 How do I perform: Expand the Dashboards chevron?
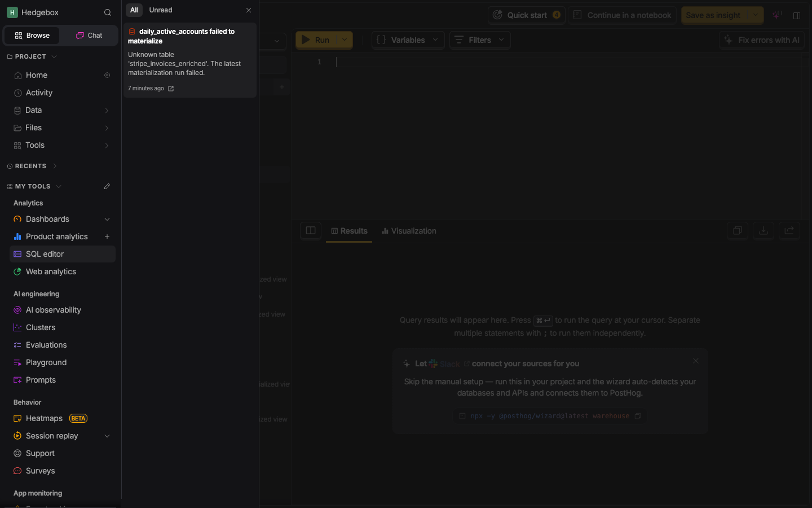point(107,219)
